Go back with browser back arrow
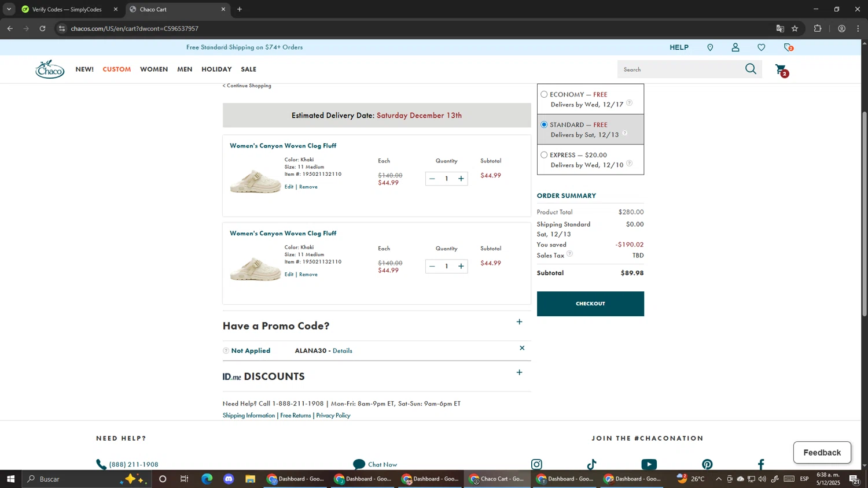The height and width of the screenshot is (488, 868). click(10, 28)
